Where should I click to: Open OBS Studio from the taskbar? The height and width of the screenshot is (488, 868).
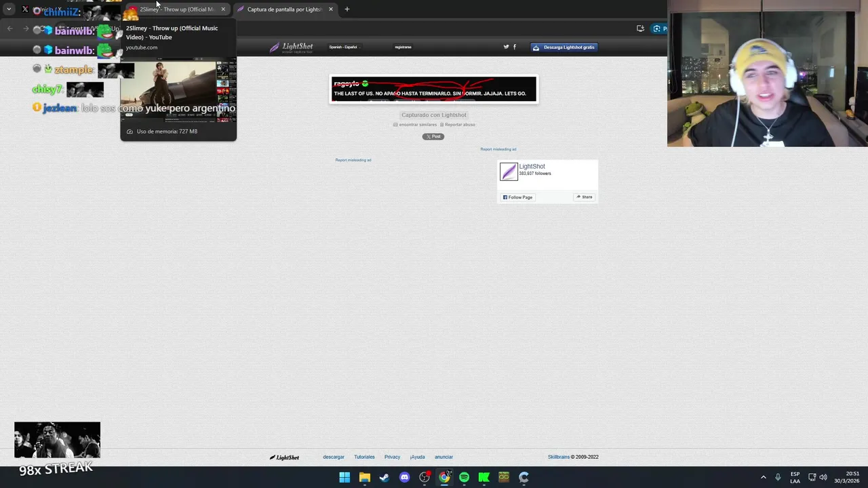[x=425, y=477]
